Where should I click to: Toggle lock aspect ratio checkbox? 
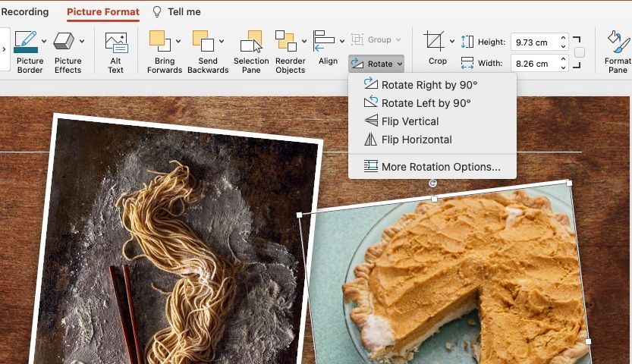click(x=580, y=52)
